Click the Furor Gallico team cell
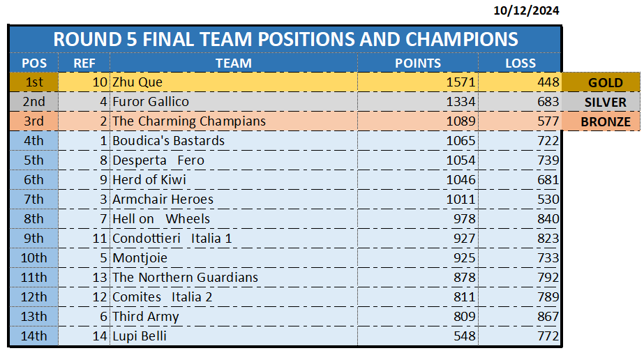 [x=151, y=102]
